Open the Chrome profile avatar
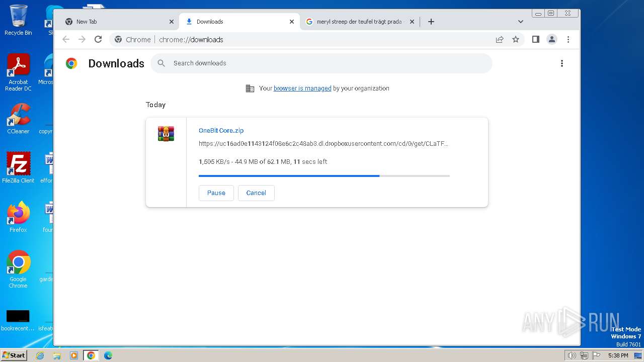Viewport: 644px width, 362px height. [x=552, y=39]
